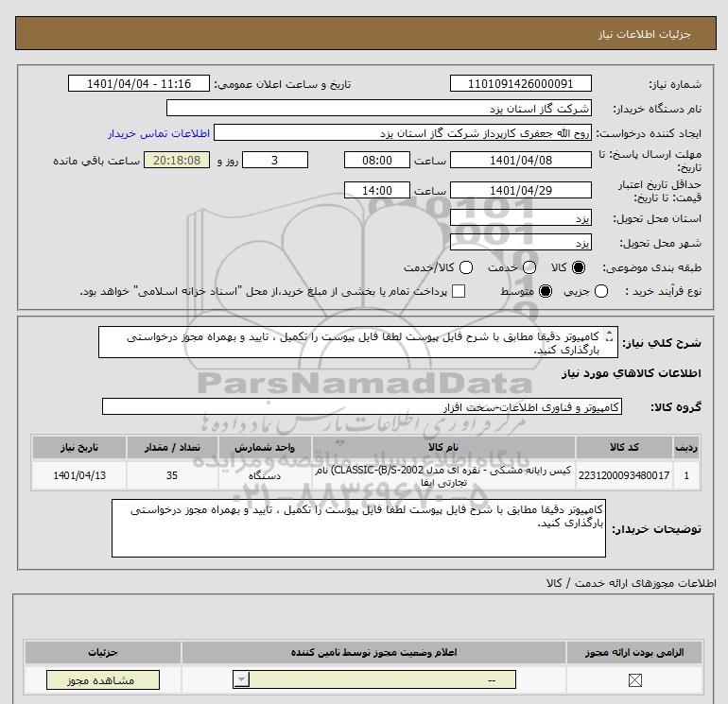Image resolution: width=728 pixels, height=704 pixels.
Task: Click the delivery city field
Action: click(520, 242)
